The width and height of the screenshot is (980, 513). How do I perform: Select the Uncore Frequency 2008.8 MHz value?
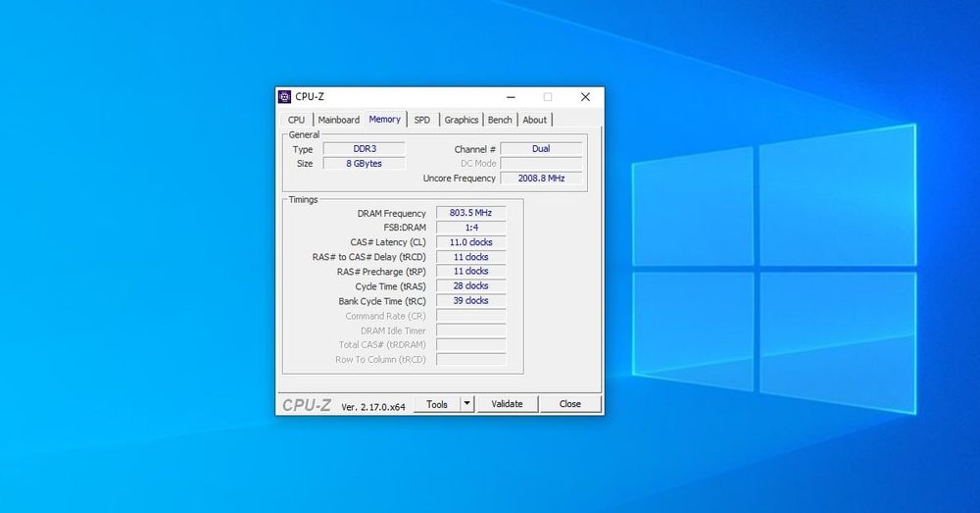point(541,179)
